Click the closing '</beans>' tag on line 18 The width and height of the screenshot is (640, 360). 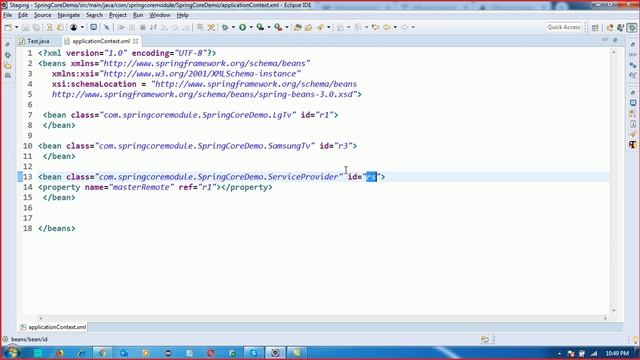pos(57,229)
